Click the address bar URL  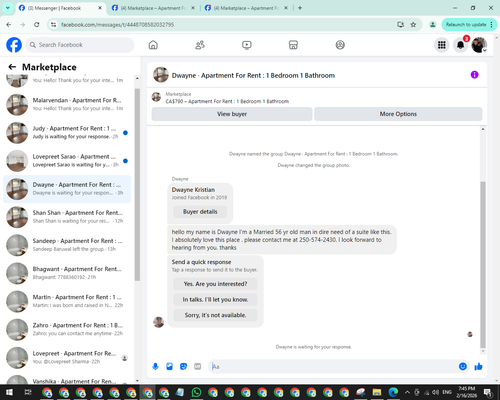tap(117, 25)
